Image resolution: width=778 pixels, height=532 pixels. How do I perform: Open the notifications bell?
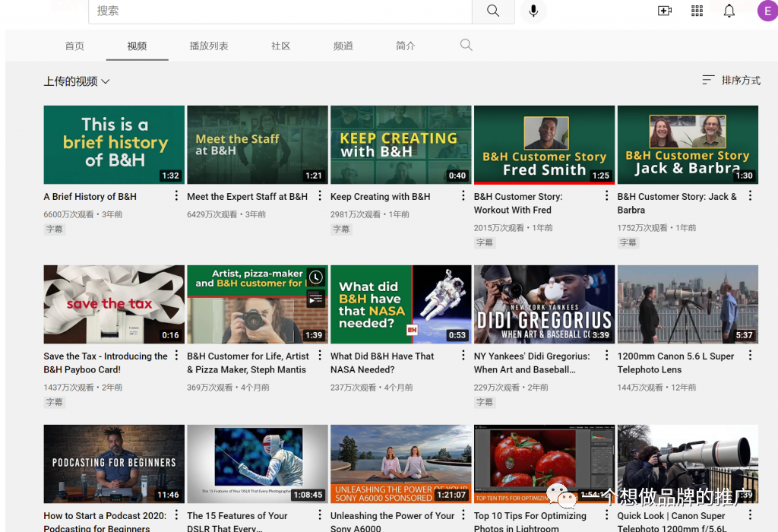click(x=729, y=11)
